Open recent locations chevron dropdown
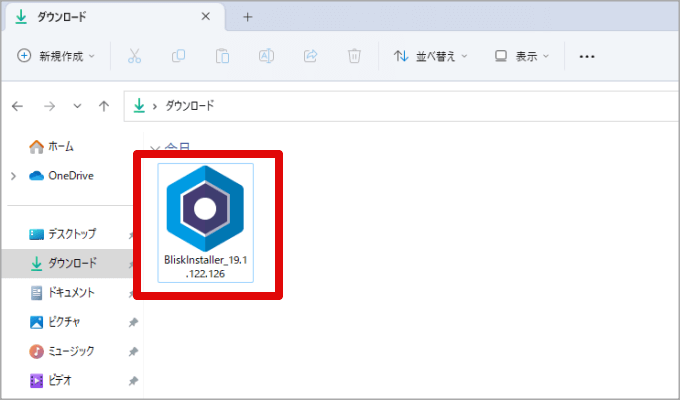This screenshot has width=680, height=400. [x=77, y=106]
